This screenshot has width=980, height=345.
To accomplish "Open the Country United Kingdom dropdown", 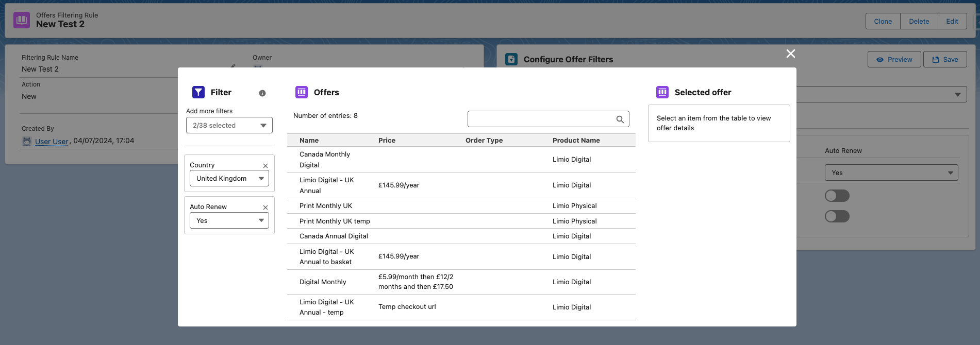I will tap(229, 179).
